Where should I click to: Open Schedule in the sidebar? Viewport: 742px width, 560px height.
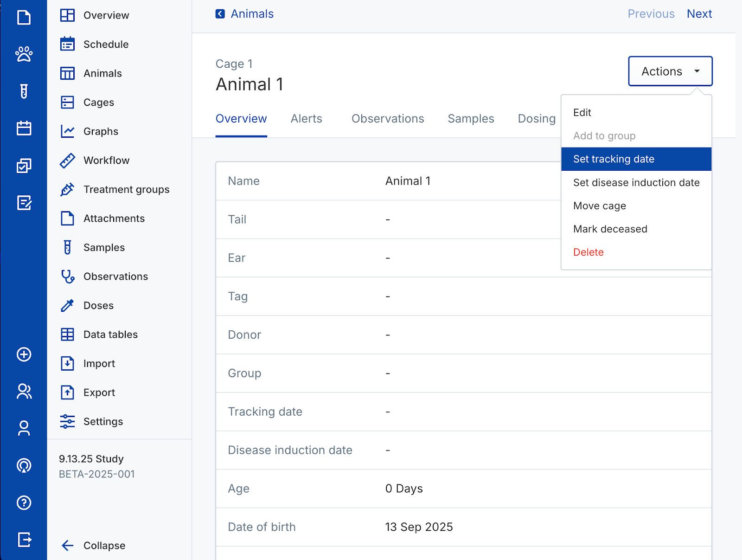click(x=106, y=45)
